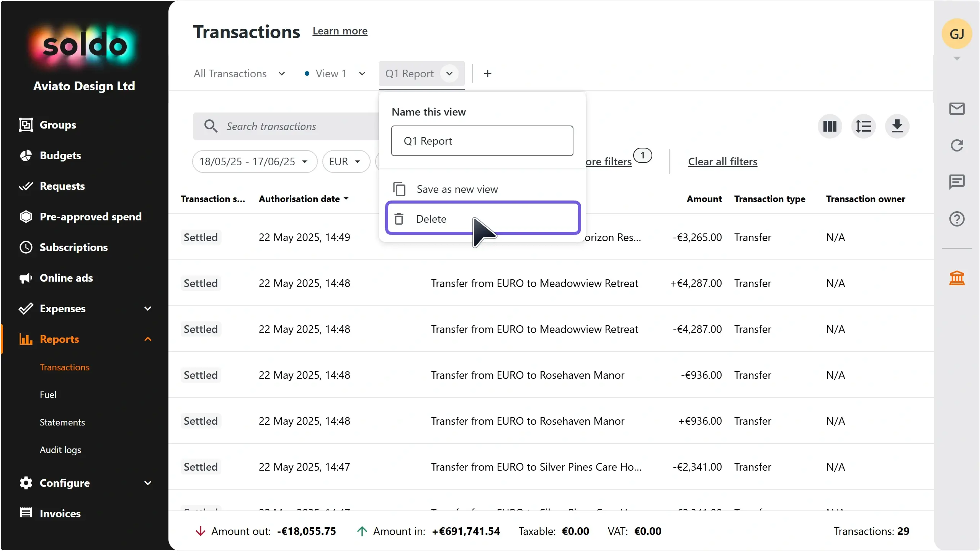The width and height of the screenshot is (980, 551).
Task: Select the +€4,287.00 amount cell
Action: click(x=696, y=283)
